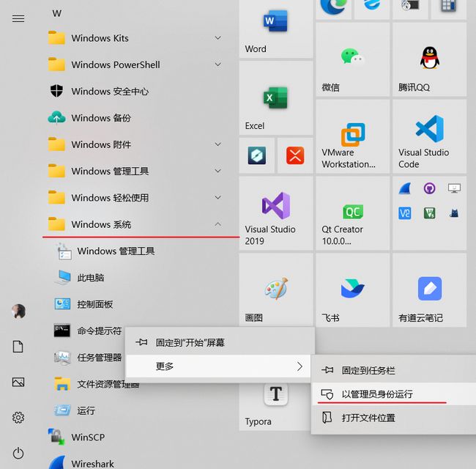Open the Internet Explorer tile

[x=372, y=9]
